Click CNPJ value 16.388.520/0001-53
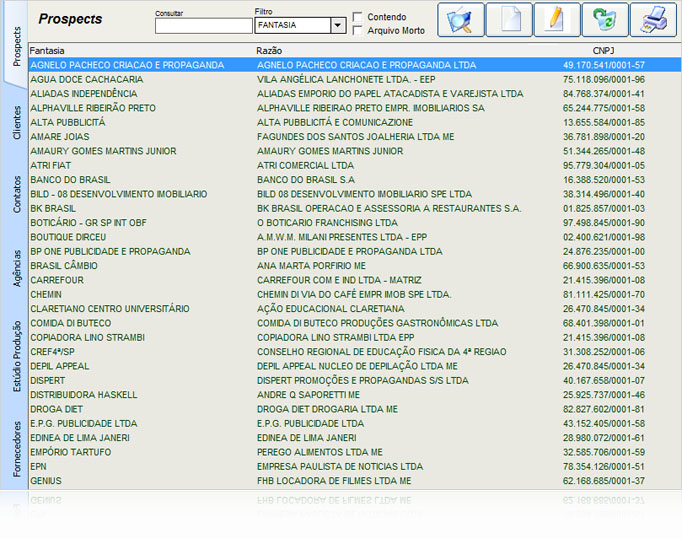 pos(604,180)
